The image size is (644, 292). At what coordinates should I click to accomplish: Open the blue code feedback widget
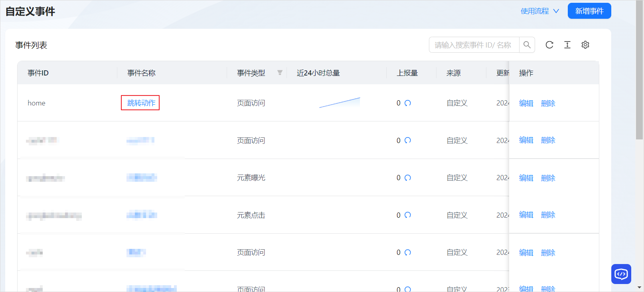(621, 274)
